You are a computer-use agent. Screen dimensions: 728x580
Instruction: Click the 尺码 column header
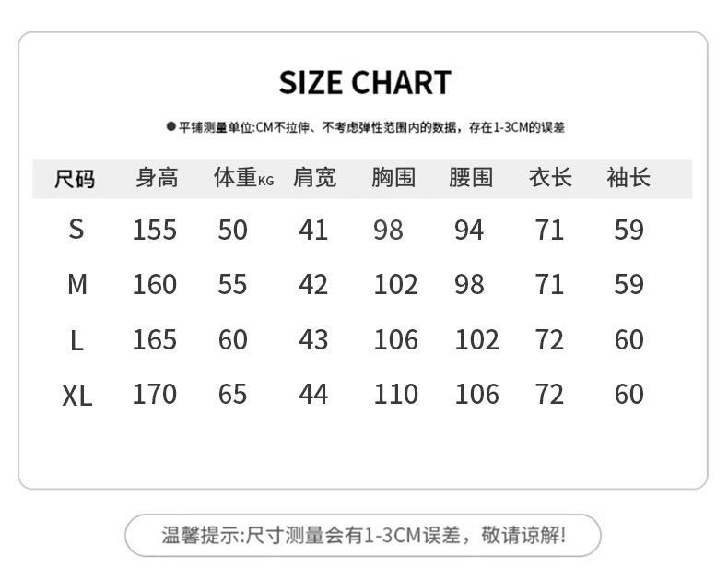tap(75, 178)
